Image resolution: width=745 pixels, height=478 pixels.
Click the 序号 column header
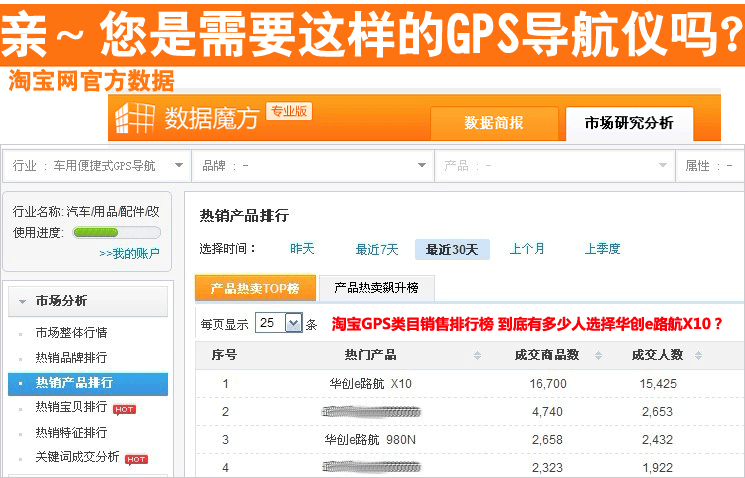tap(224, 355)
